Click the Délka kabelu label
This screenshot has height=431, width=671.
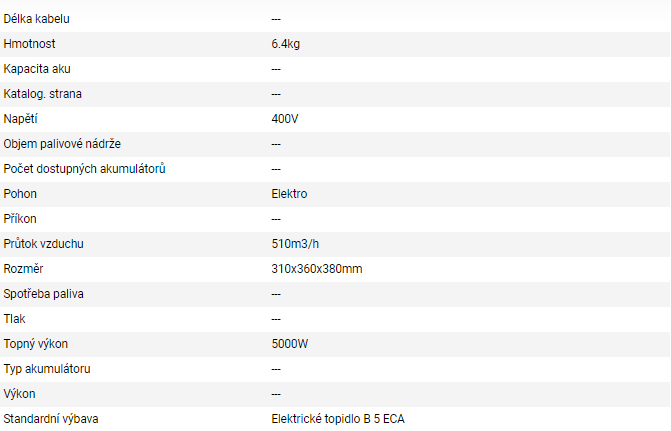click(x=36, y=19)
